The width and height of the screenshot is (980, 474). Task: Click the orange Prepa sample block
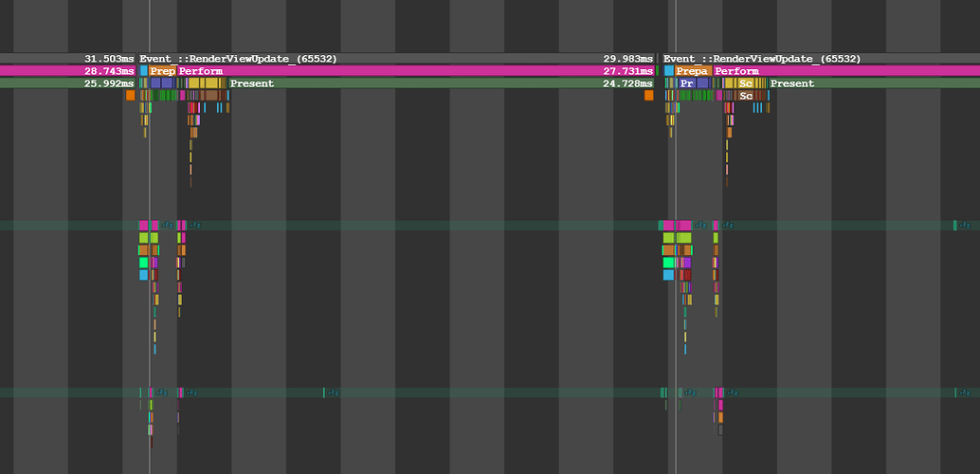(693, 71)
